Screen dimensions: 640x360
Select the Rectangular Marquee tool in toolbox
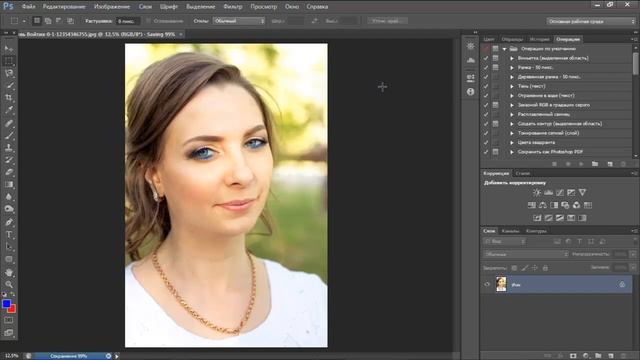(9, 61)
